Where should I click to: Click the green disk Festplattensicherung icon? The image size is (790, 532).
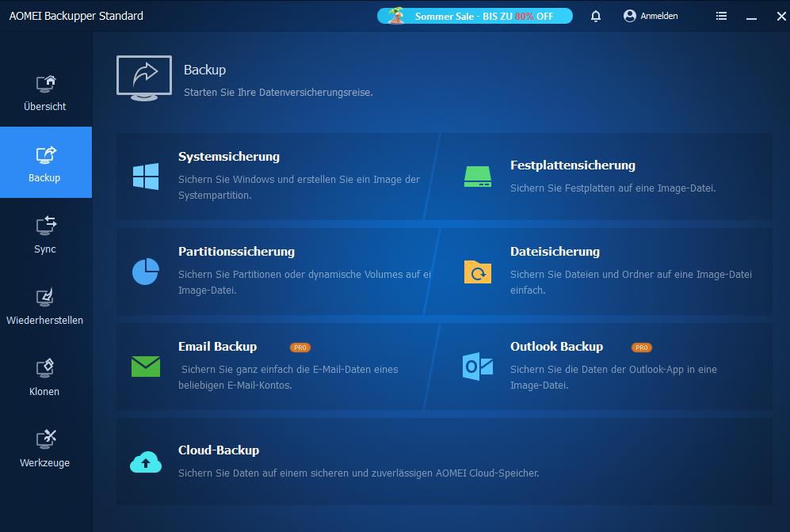click(478, 177)
